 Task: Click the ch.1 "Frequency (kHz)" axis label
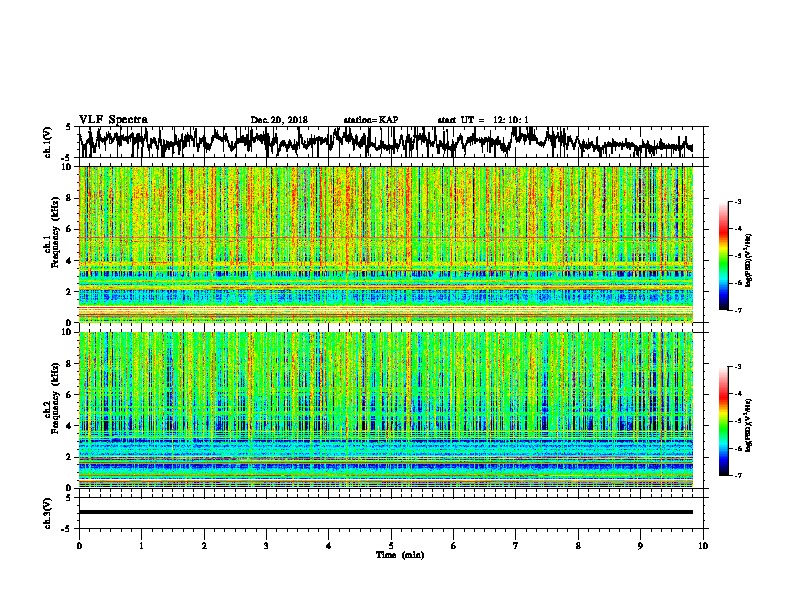[55, 233]
